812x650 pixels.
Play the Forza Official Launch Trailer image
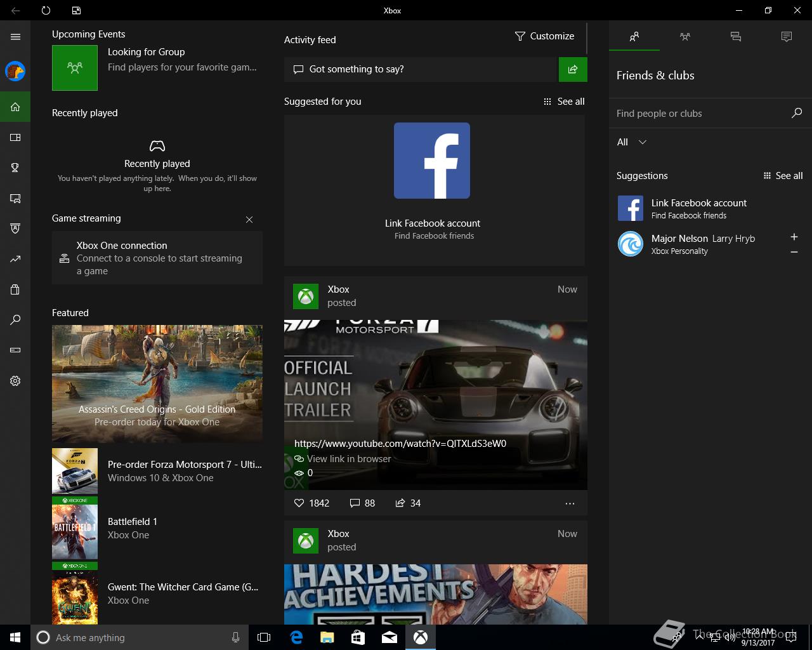pos(436,404)
